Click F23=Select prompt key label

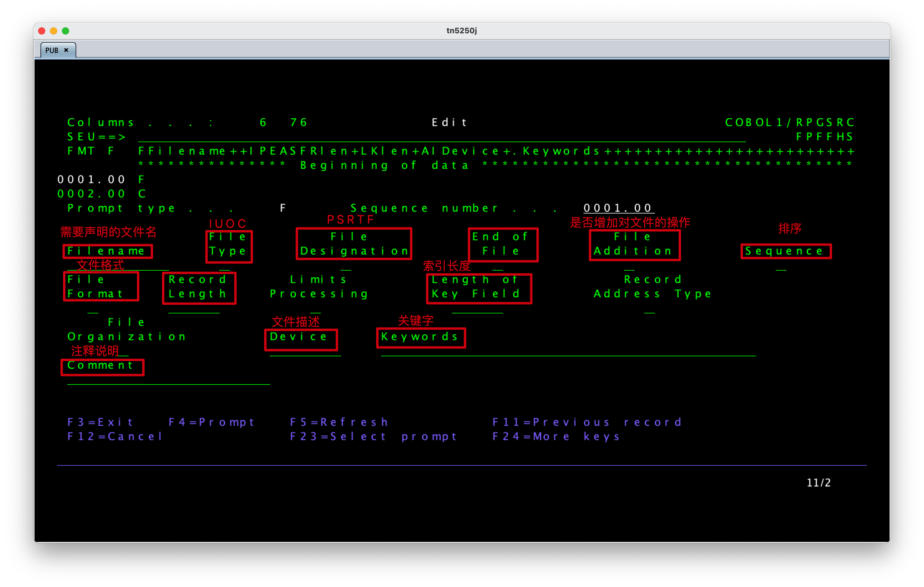373,436
